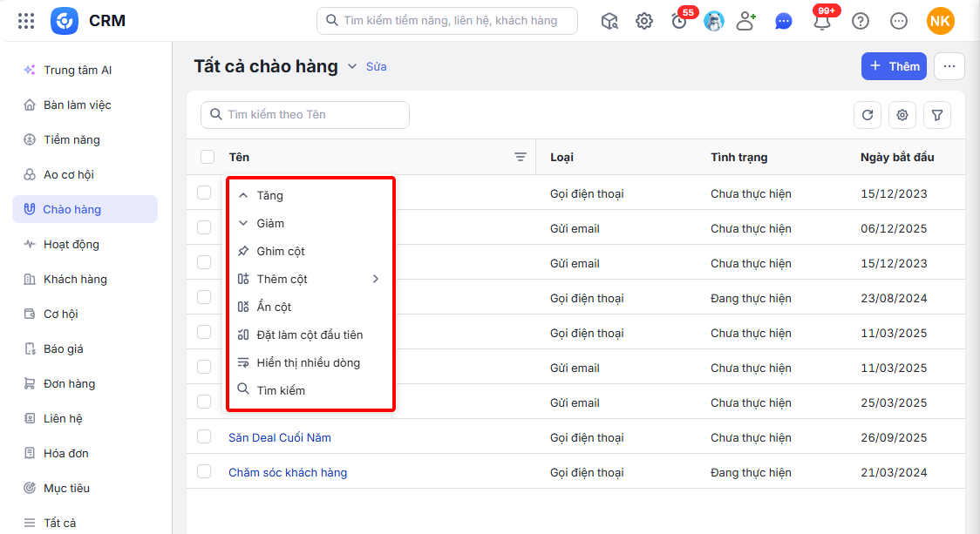980x534 pixels.
Task: Toggle the select-all checkbox in table header
Action: click(x=208, y=157)
